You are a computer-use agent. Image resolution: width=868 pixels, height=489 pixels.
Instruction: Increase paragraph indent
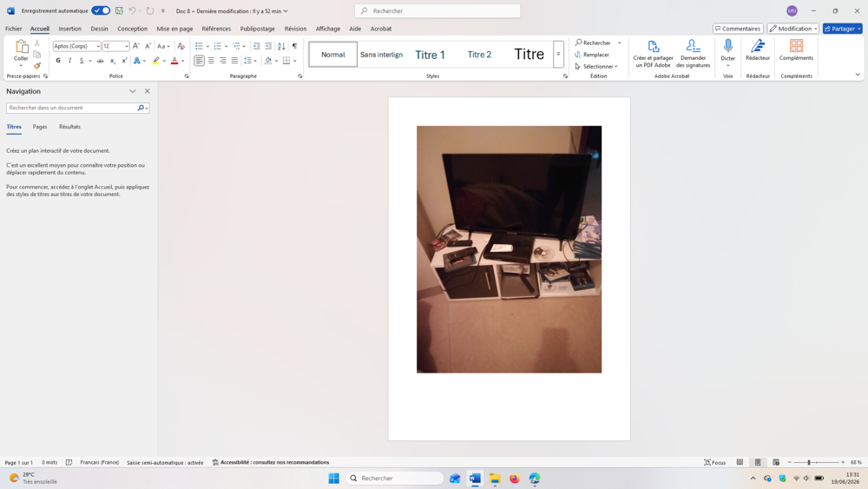[x=268, y=46]
